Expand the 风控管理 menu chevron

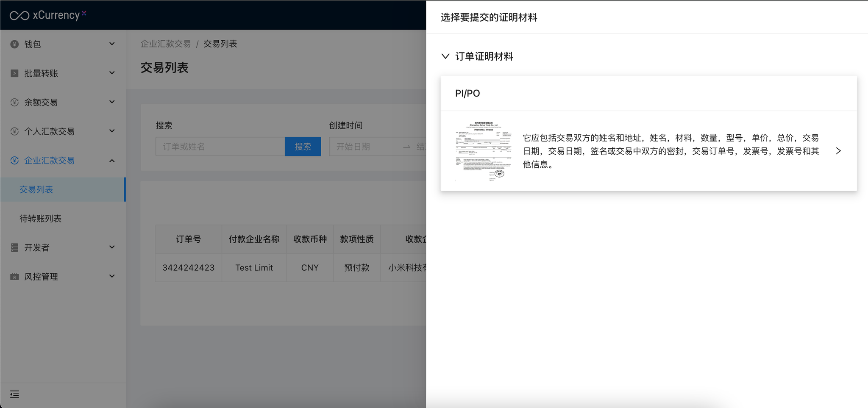(112, 276)
